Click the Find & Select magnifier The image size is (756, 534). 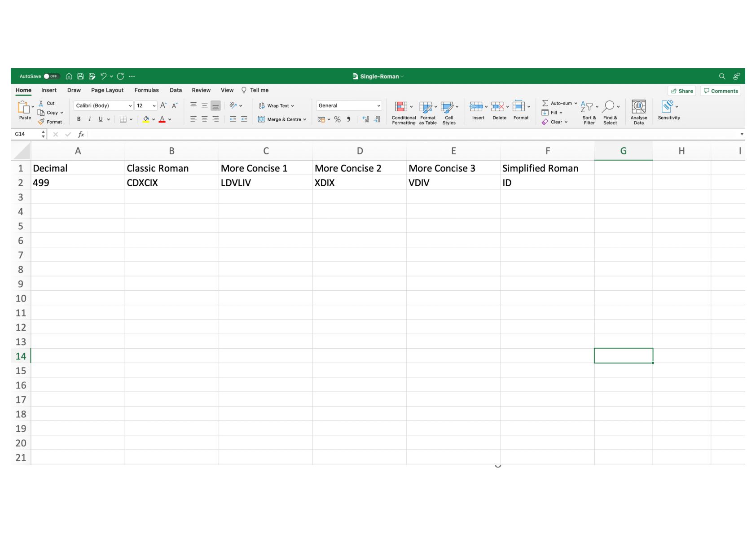608,107
